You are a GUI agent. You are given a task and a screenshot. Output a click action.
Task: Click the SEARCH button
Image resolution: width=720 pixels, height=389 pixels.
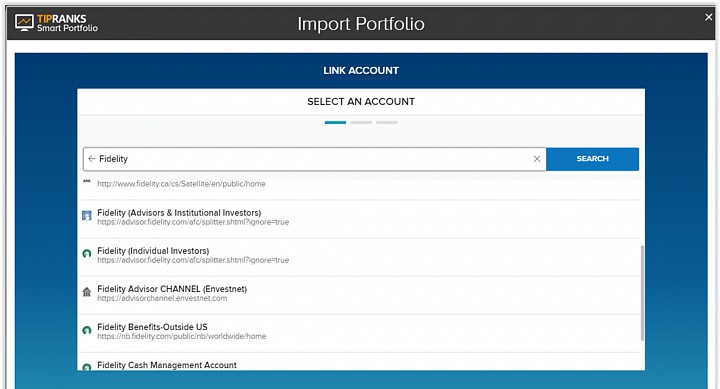pos(592,159)
